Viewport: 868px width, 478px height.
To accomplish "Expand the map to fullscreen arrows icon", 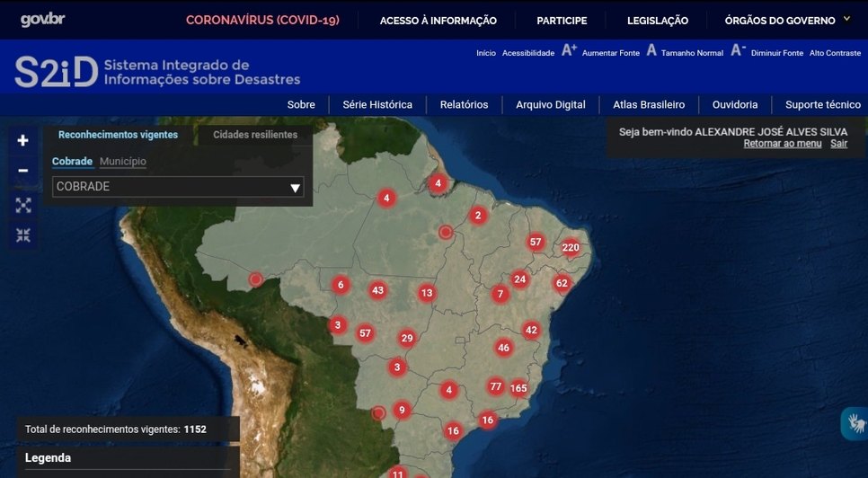I will (22, 205).
